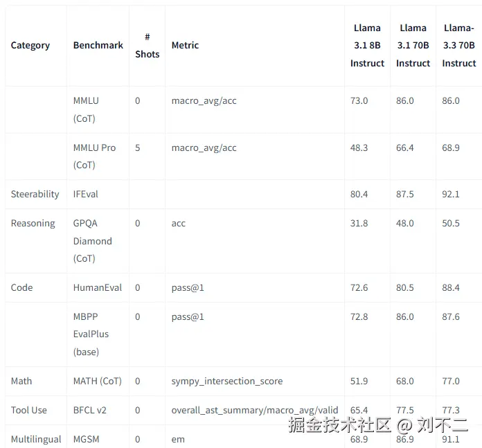Screen dimensions: 482x448
Task: Click the score "77.0"
Action: point(451,382)
